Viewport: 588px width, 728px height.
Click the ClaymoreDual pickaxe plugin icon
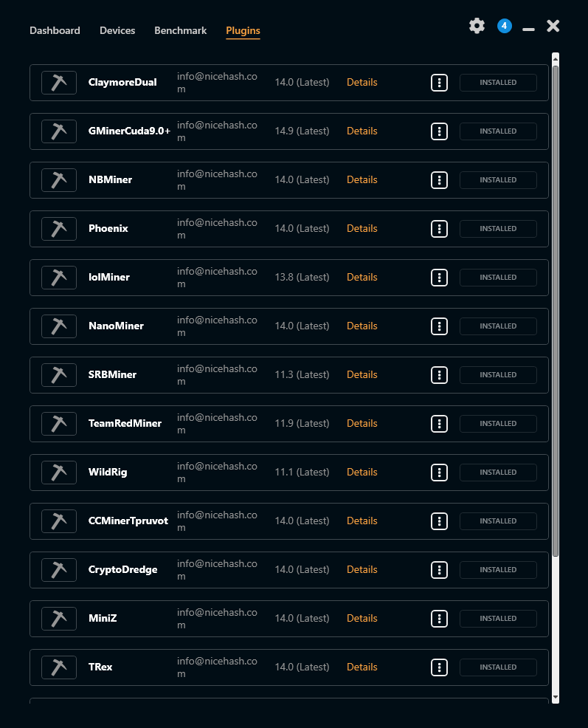pos(59,83)
